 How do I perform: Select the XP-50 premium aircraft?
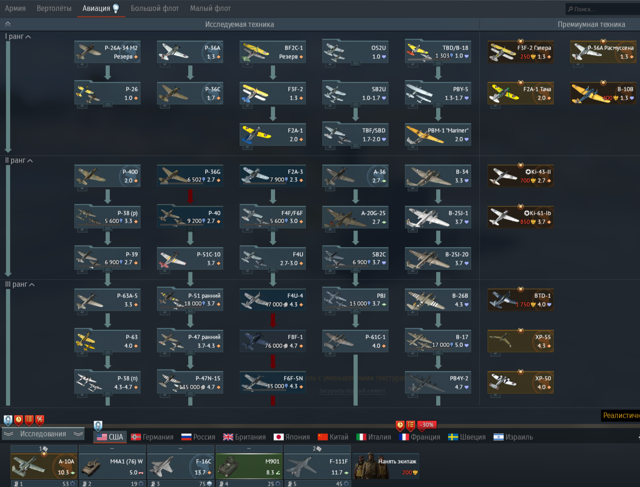pyautogui.click(x=520, y=382)
